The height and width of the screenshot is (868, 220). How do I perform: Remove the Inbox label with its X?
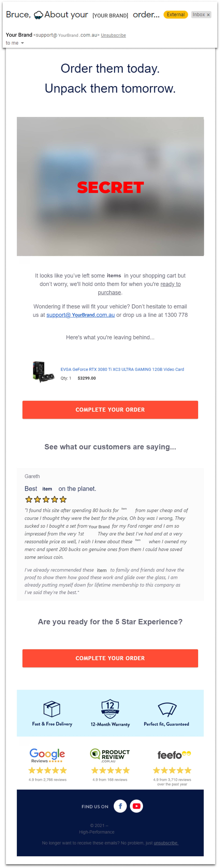click(208, 15)
